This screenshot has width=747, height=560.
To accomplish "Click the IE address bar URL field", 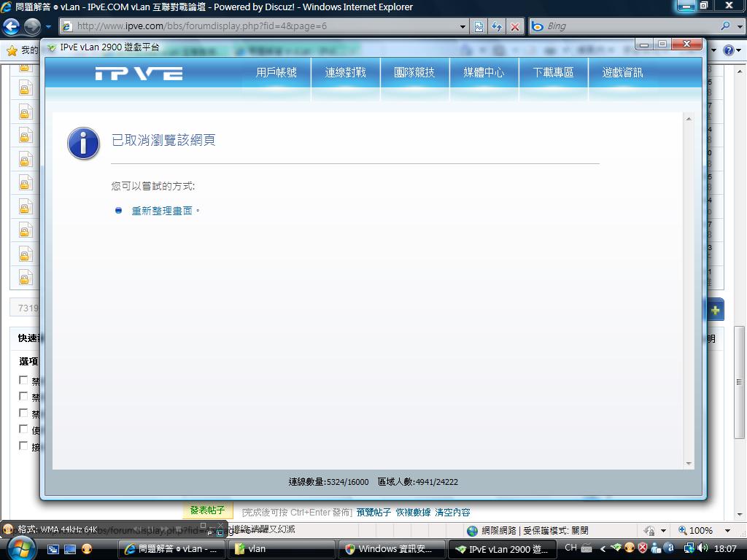I will coord(263,26).
